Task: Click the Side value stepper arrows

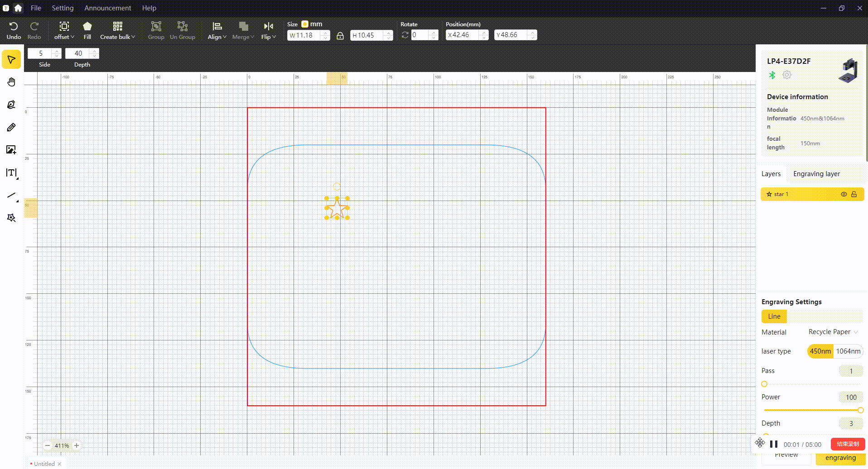Action: coord(56,53)
